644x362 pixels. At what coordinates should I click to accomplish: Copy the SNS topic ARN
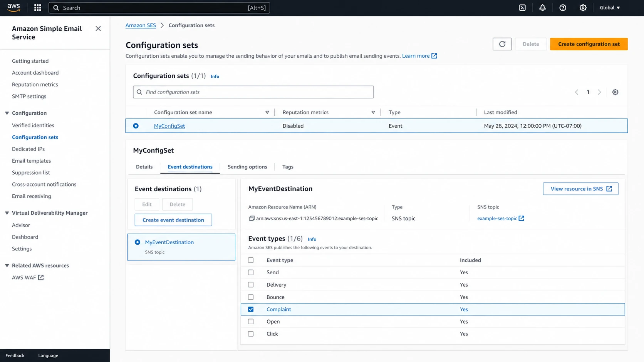(252, 219)
